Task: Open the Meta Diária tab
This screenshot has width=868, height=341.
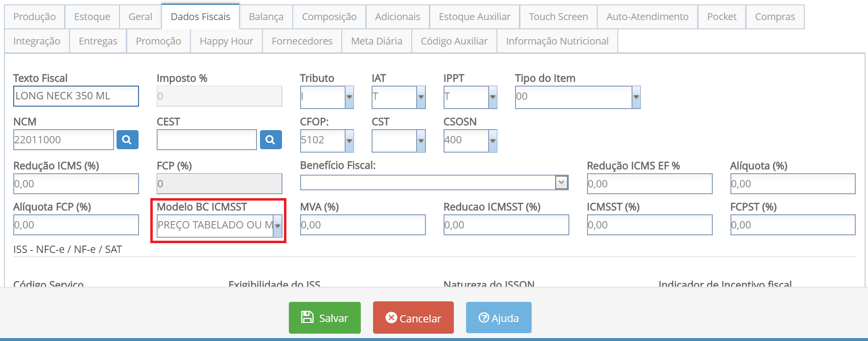Action: click(x=376, y=41)
